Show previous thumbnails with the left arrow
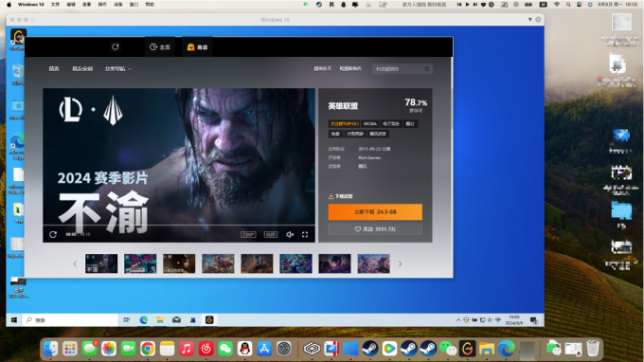 tap(75, 263)
